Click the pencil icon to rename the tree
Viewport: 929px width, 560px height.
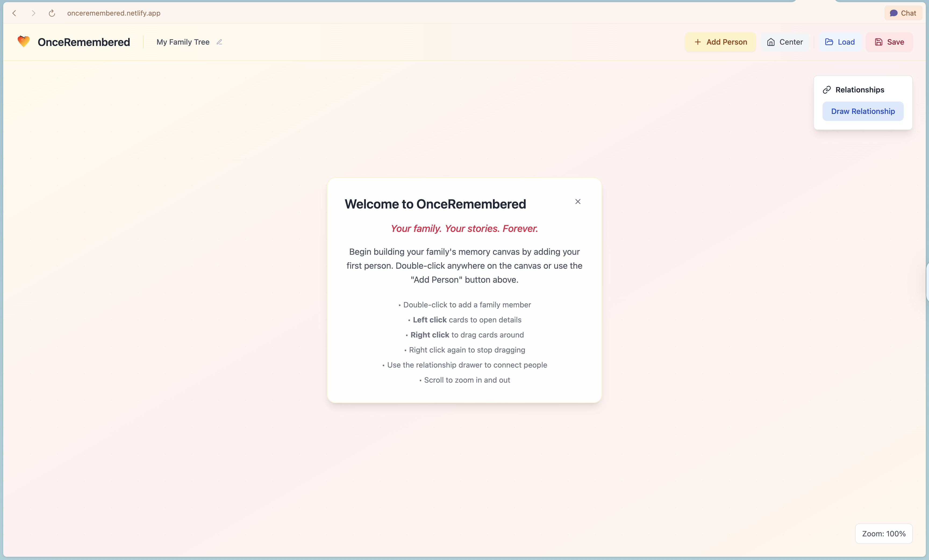click(219, 42)
